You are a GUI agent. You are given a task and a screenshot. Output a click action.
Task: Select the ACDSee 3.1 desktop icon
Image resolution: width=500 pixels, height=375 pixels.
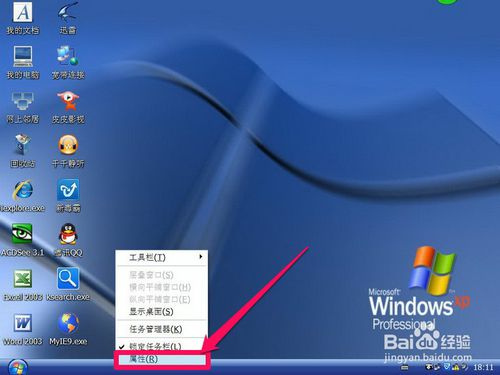point(22,240)
